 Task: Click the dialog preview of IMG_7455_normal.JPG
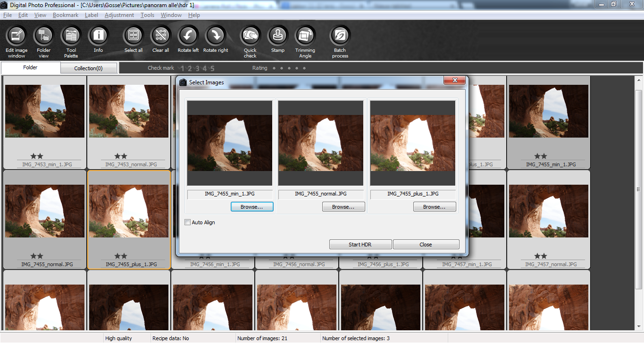(321, 143)
